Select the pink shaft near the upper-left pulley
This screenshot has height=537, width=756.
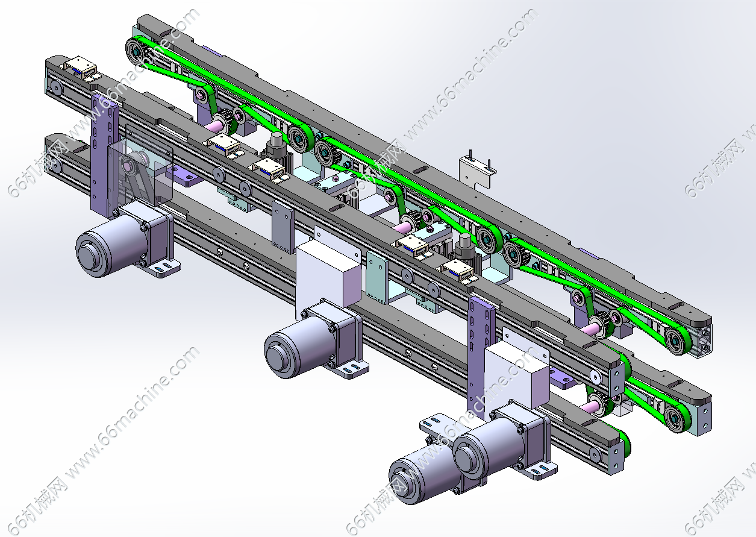(x=214, y=127)
